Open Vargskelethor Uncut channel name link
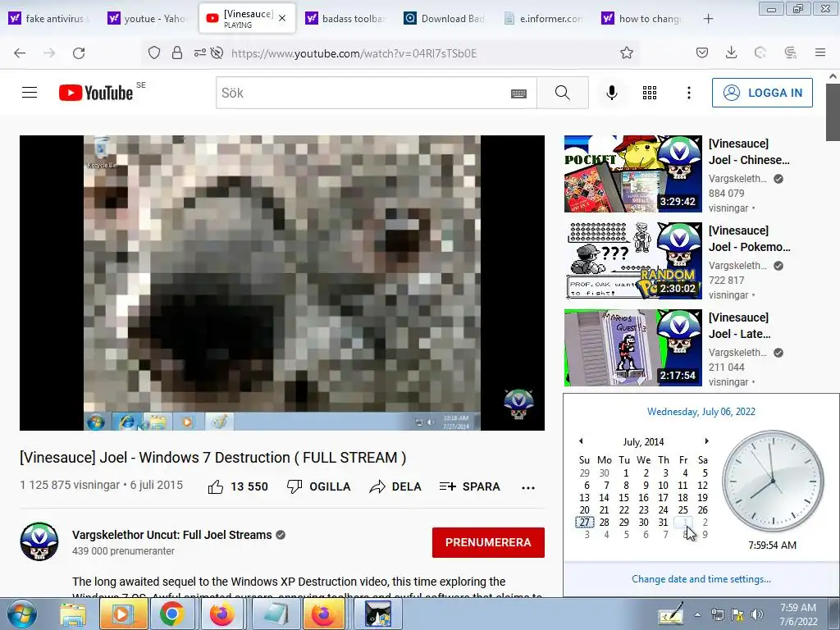The image size is (840, 630). pos(172,535)
